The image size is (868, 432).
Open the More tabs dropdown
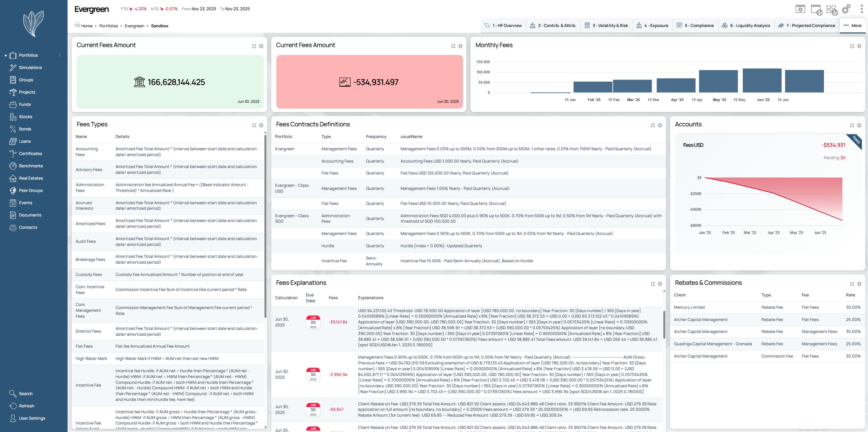pyautogui.click(x=852, y=26)
